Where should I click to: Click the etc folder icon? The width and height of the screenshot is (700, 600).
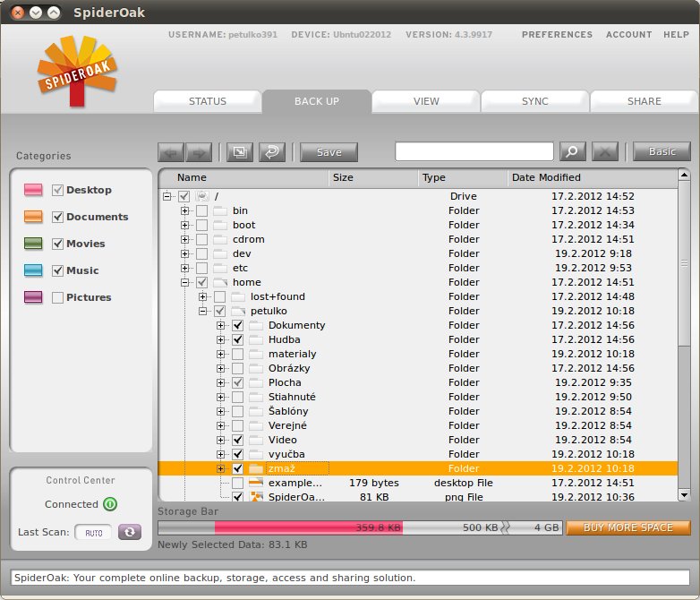coord(220,268)
